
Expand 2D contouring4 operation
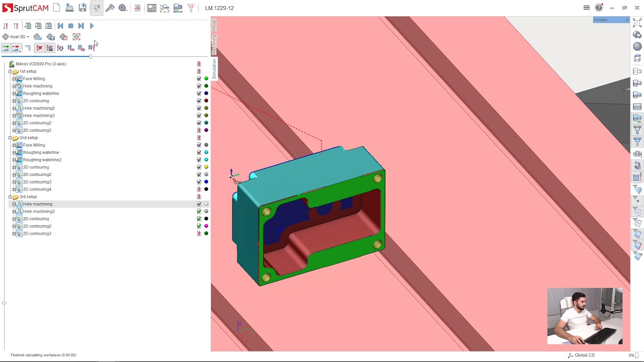[x=14, y=190]
